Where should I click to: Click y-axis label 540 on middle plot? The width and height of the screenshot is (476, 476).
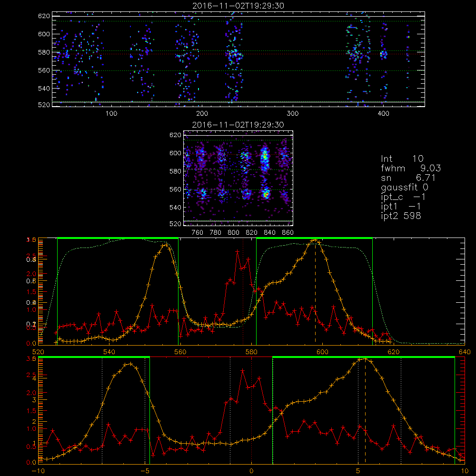175,208
